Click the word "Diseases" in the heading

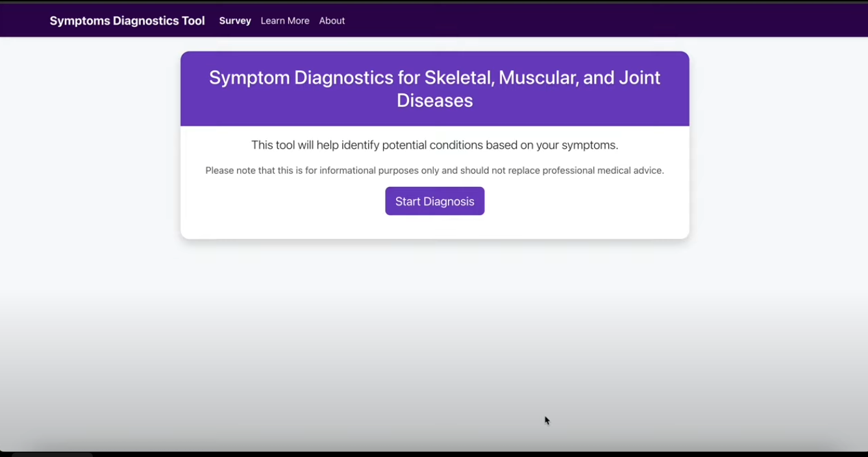(434, 101)
